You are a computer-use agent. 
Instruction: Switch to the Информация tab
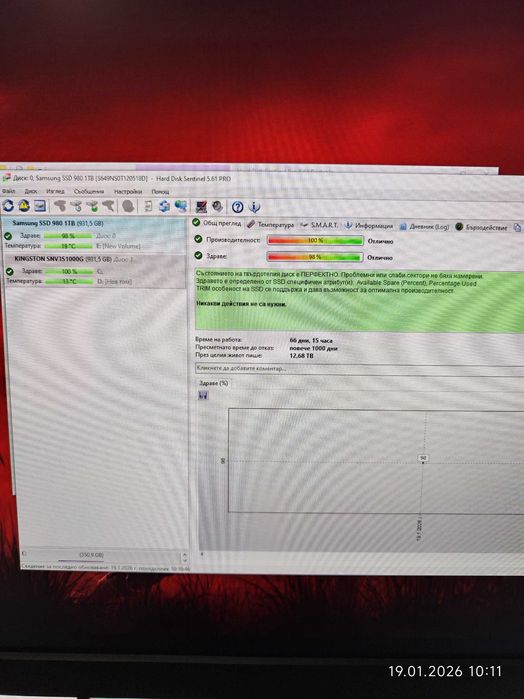point(369,226)
